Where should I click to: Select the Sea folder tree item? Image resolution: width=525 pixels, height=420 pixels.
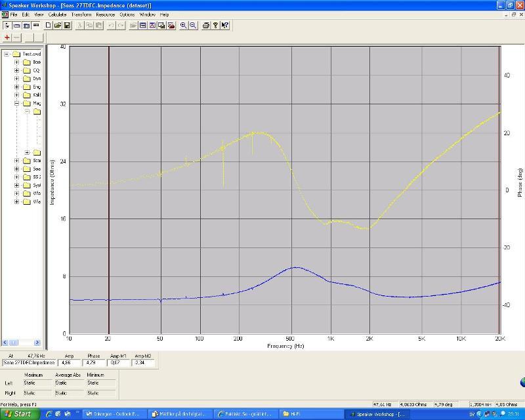click(x=37, y=169)
